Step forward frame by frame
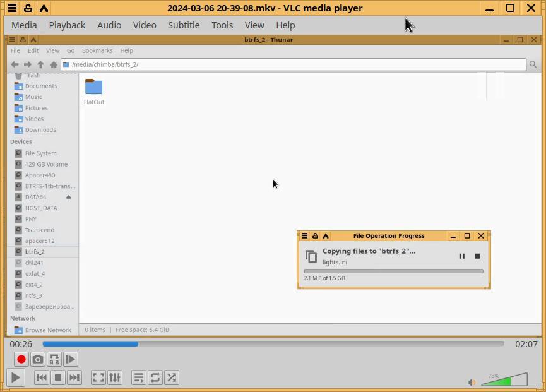The width and height of the screenshot is (546, 392). coord(70,359)
